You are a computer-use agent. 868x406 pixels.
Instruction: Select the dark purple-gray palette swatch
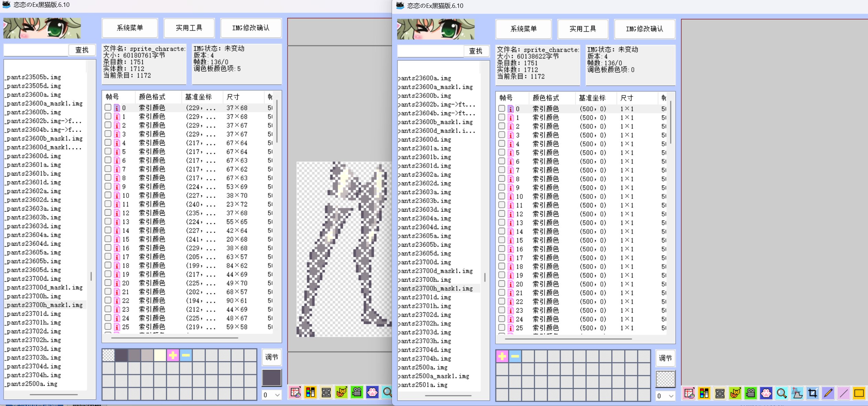coord(121,355)
